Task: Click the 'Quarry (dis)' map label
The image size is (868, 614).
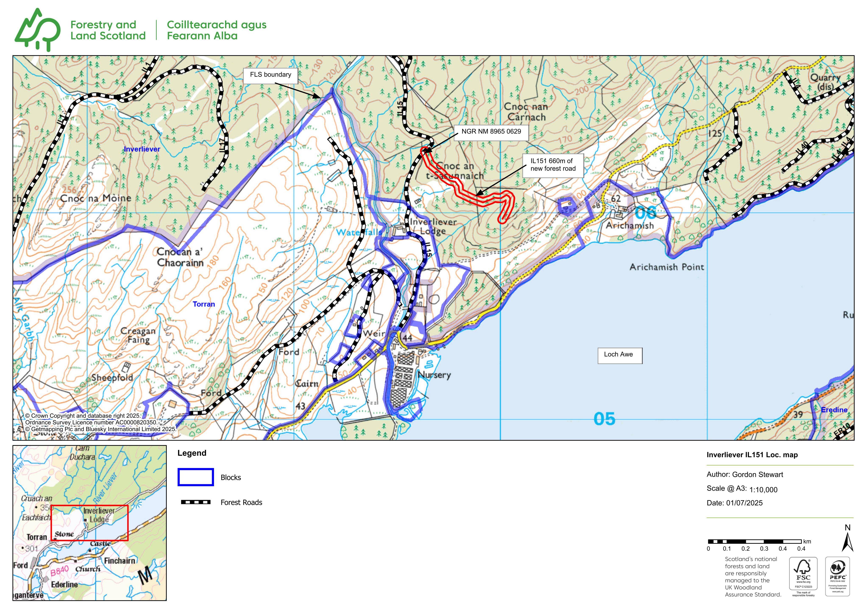Action: [825, 82]
